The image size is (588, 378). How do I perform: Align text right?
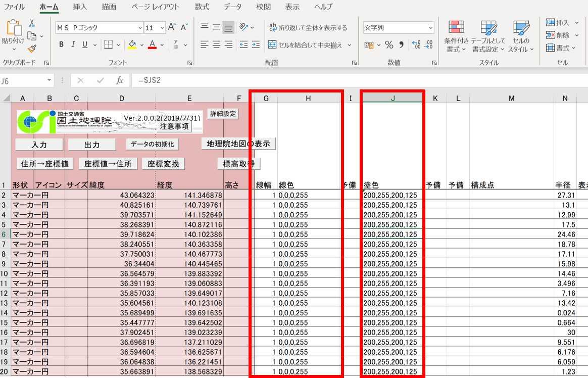click(x=228, y=44)
